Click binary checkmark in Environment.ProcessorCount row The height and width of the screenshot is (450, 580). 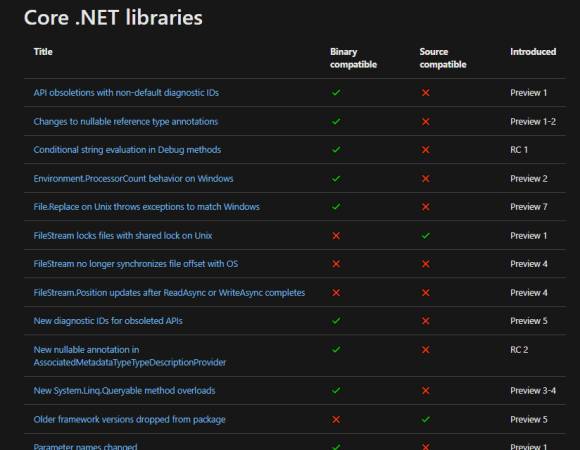(x=336, y=179)
